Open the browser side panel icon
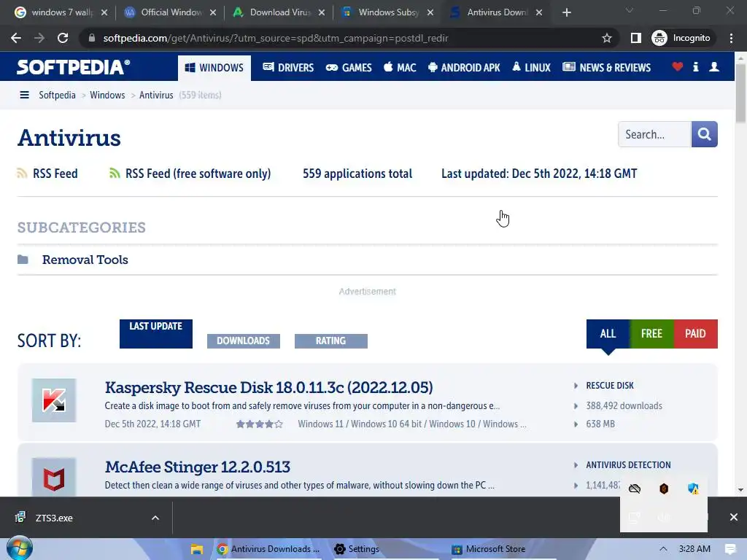The height and width of the screenshot is (560, 747). point(635,38)
